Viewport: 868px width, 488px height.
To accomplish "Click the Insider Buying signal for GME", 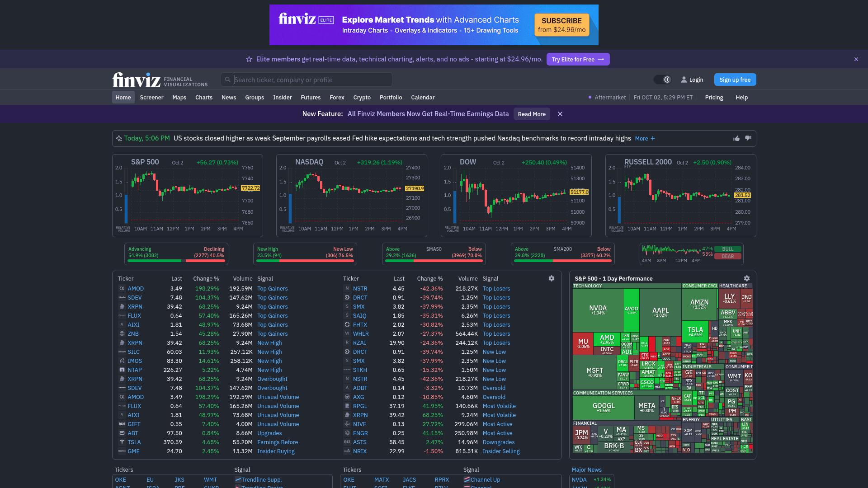I will click(x=276, y=451).
